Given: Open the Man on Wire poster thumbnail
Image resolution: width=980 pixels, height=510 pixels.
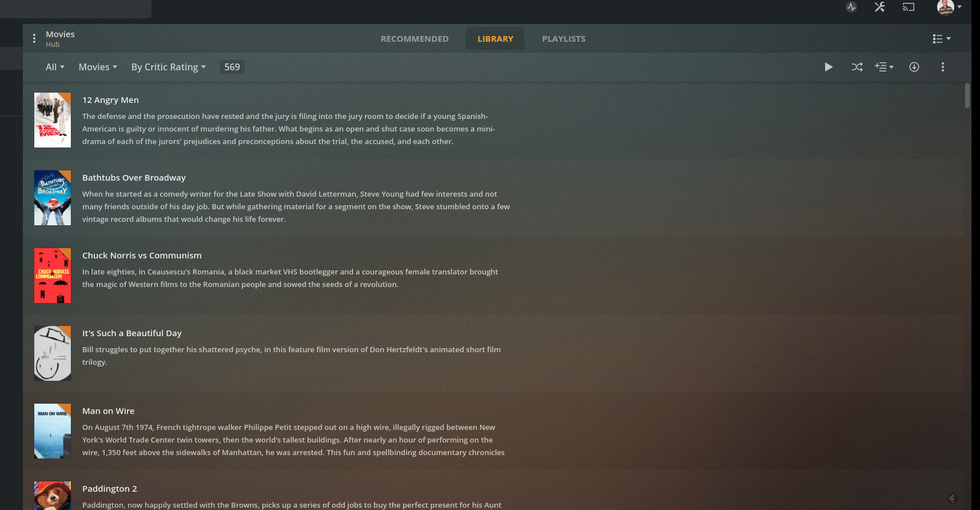Looking at the screenshot, I should [52, 431].
